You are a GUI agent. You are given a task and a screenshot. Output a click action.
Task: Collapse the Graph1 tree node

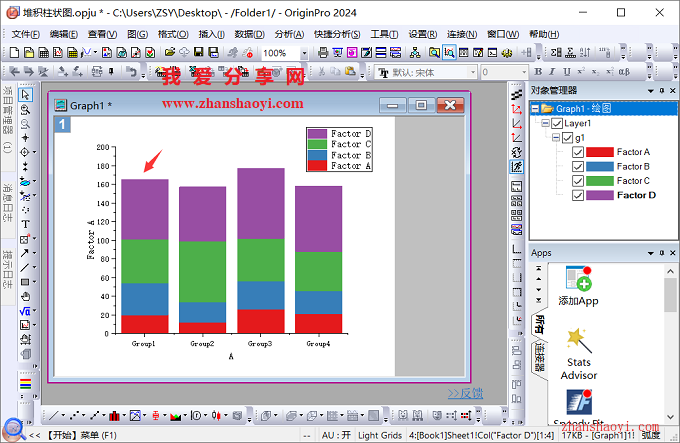pos(536,109)
